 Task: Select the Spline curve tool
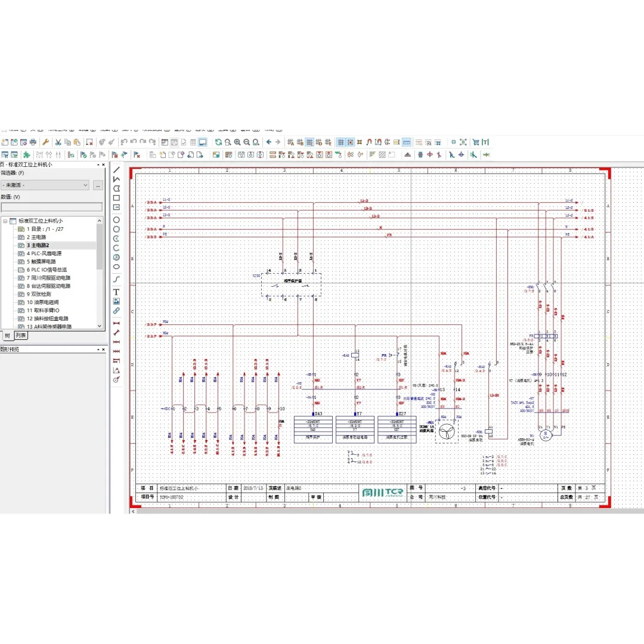point(117,279)
